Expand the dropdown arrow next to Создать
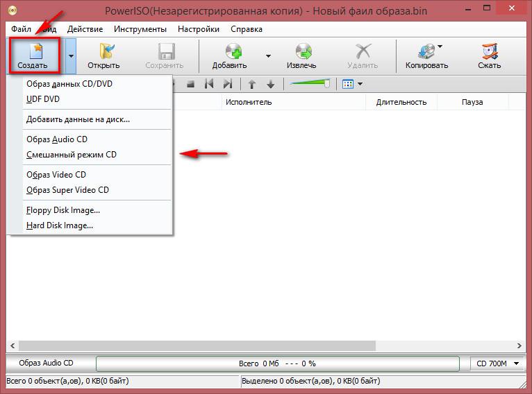 71,56
